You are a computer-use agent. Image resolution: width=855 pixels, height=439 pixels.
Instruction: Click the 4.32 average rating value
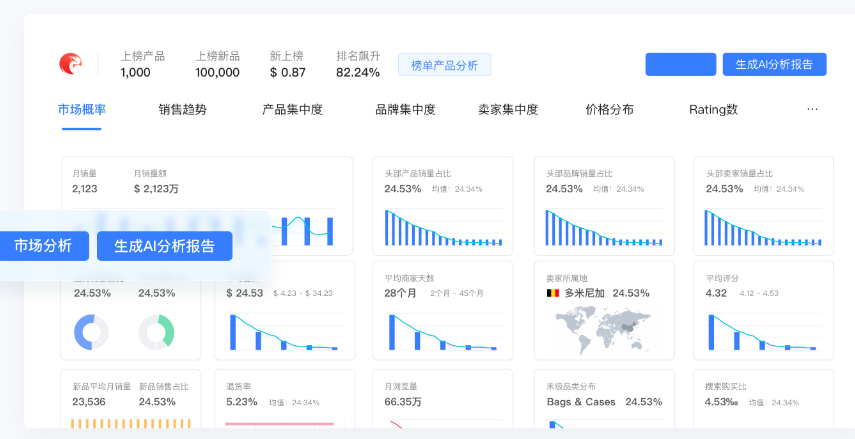(x=716, y=293)
